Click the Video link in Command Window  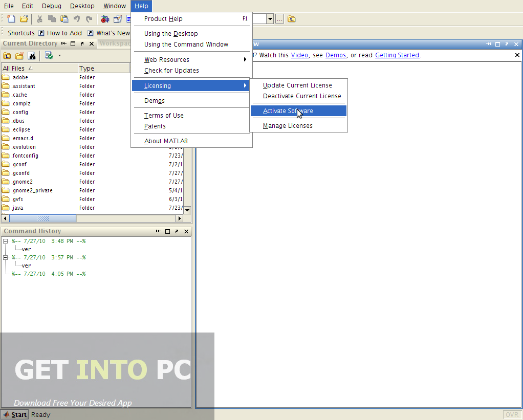click(299, 55)
